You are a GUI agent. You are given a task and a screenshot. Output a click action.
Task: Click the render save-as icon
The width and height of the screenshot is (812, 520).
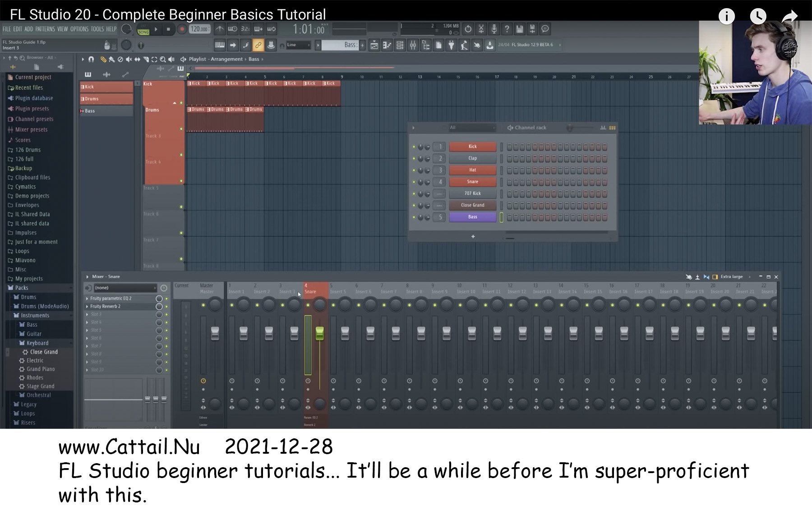point(532,29)
